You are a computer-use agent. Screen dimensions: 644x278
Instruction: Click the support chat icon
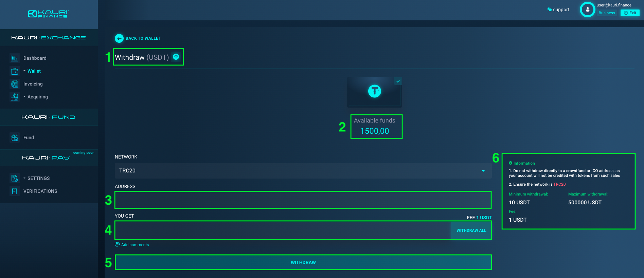point(549,10)
